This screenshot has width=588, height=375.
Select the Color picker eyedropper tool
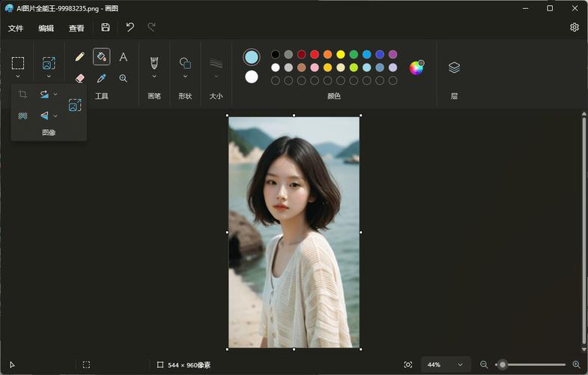point(101,78)
